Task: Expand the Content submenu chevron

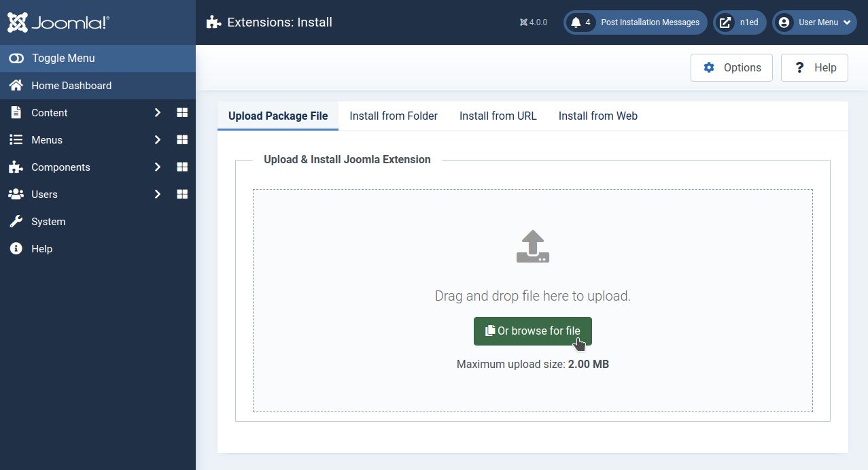Action: 157,113
